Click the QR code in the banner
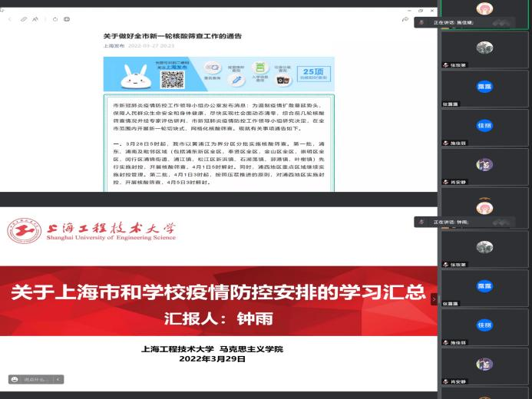Screen dimensions: 532x399 (x=173, y=77)
